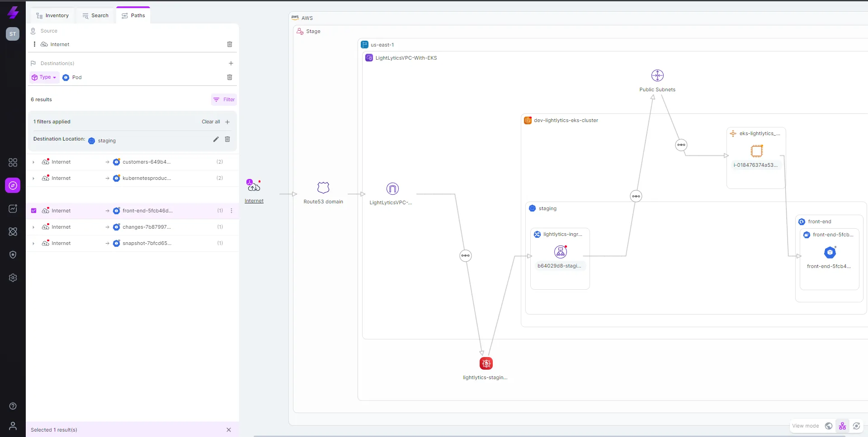868x437 pixels.
Task: Click the front-end-5fcb replica set label
Action: point(833,235)
